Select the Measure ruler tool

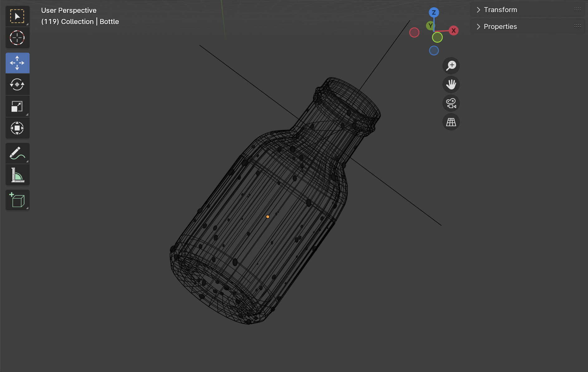tap(17, 175)
